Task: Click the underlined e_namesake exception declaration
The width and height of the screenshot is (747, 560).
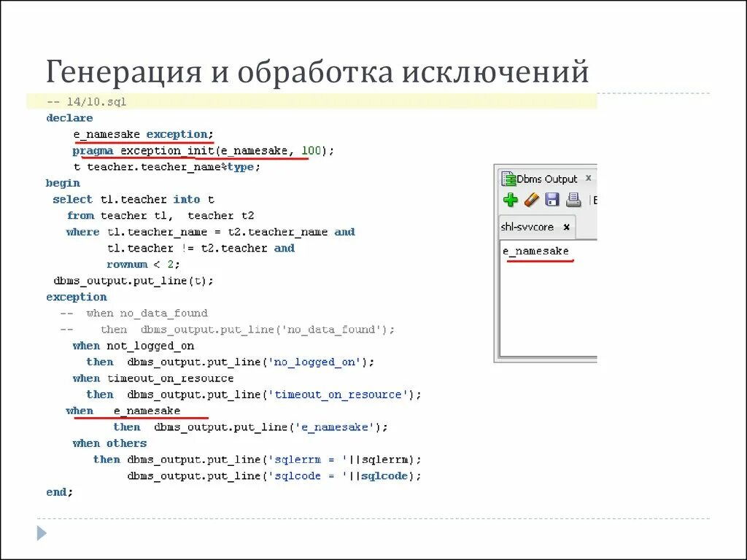Action: point(141,133)
